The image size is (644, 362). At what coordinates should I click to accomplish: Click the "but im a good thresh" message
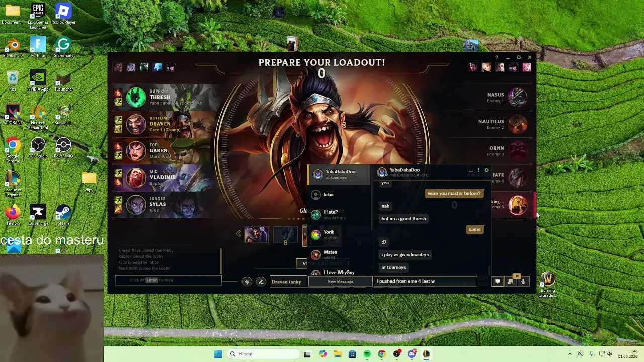tap(404, 219)
